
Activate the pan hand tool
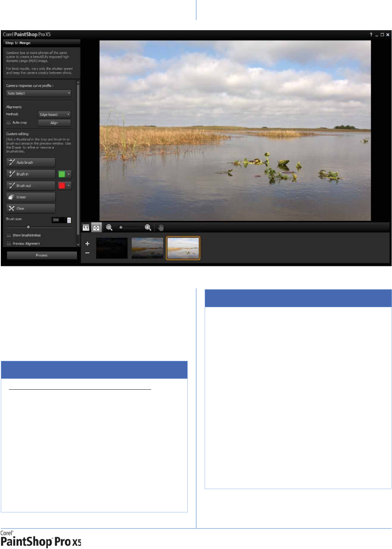coord(161,228)
